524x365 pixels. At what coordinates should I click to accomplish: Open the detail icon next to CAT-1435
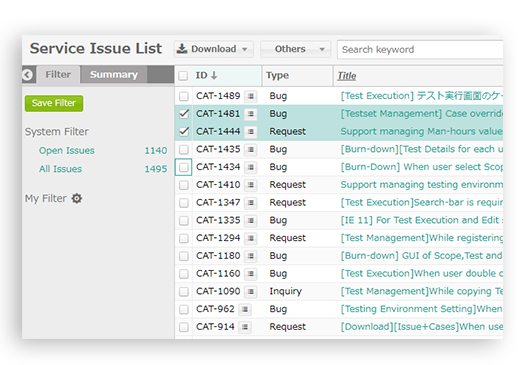pyautogui.click(x=251, y=149)
